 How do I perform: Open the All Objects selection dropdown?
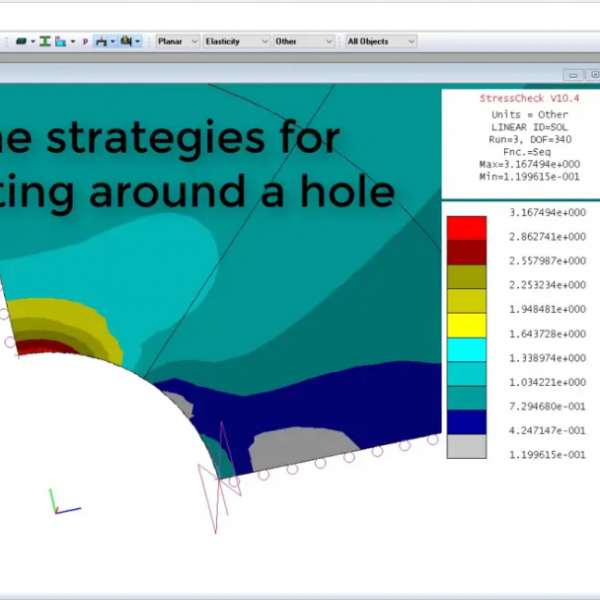[381, 41]
